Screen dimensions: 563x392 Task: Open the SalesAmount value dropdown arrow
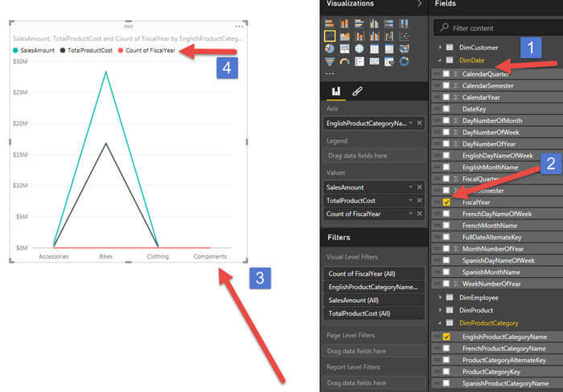(410, 187)
